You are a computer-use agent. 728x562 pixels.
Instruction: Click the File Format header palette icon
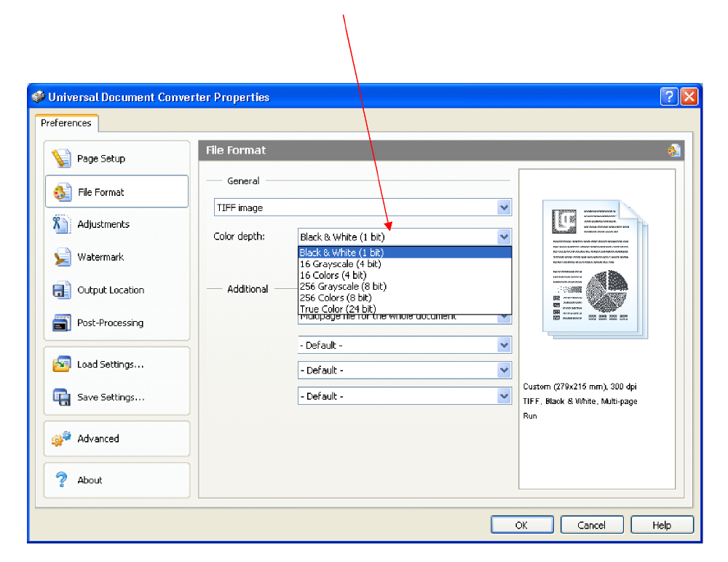coord(674,150)
